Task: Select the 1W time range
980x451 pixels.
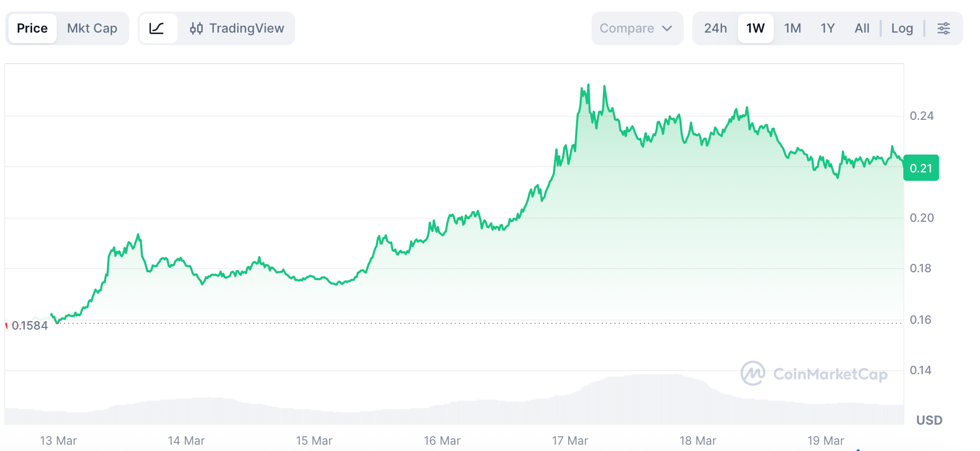Action: coord(755,28)
